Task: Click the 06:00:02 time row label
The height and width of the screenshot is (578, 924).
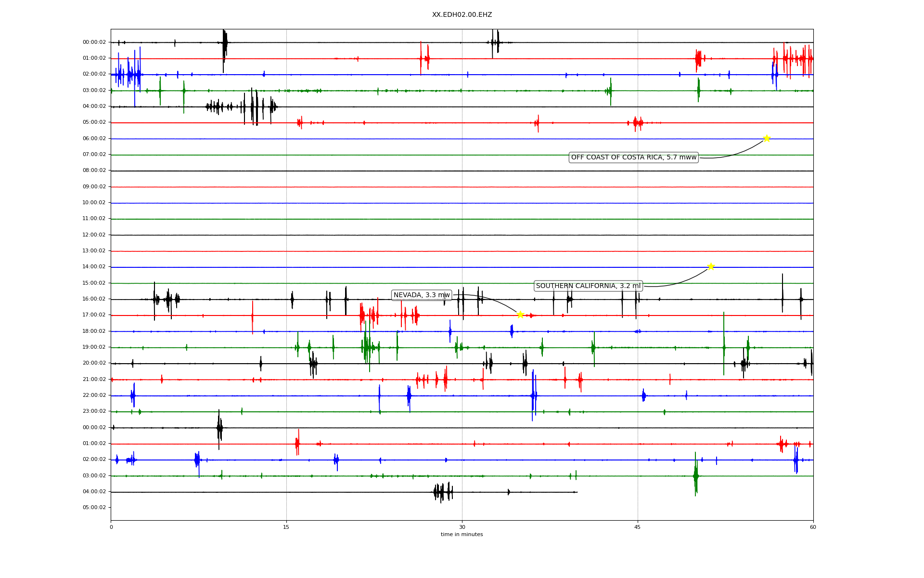Action: tap(94, 139)
